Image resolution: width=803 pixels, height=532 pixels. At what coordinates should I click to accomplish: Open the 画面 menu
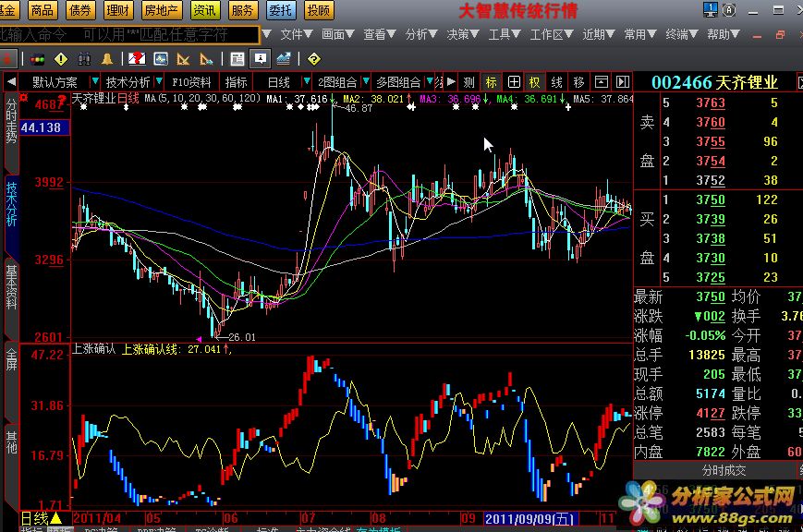(337, 34)
